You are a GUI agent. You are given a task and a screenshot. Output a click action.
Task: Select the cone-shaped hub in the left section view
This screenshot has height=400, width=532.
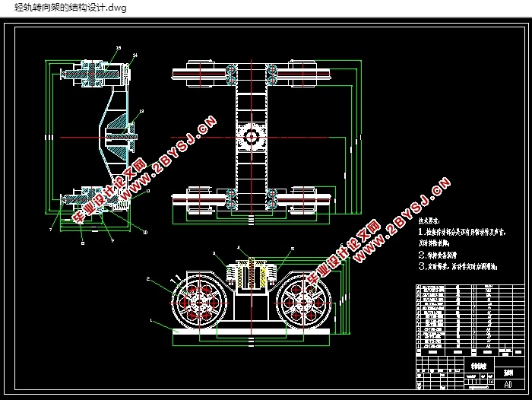pos(120,137)
